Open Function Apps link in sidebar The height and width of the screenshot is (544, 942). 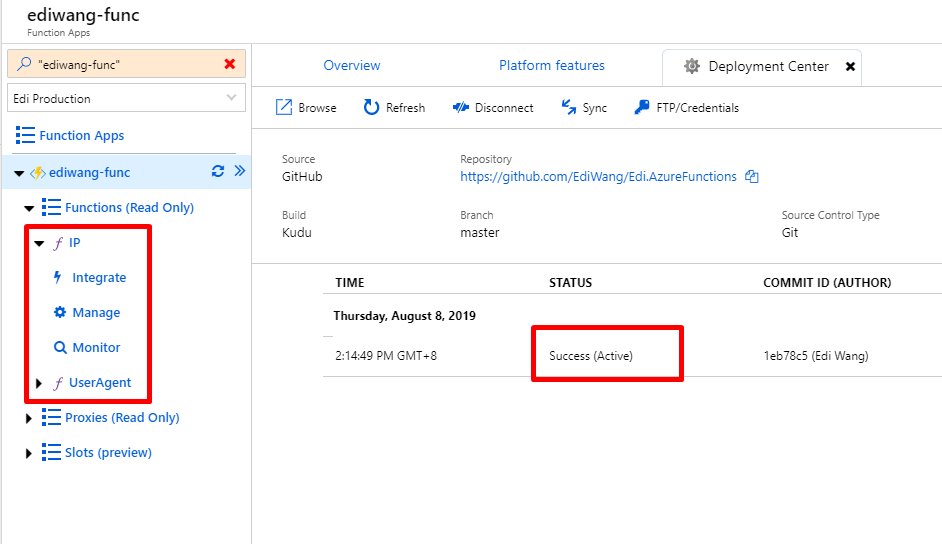point(82,136)
